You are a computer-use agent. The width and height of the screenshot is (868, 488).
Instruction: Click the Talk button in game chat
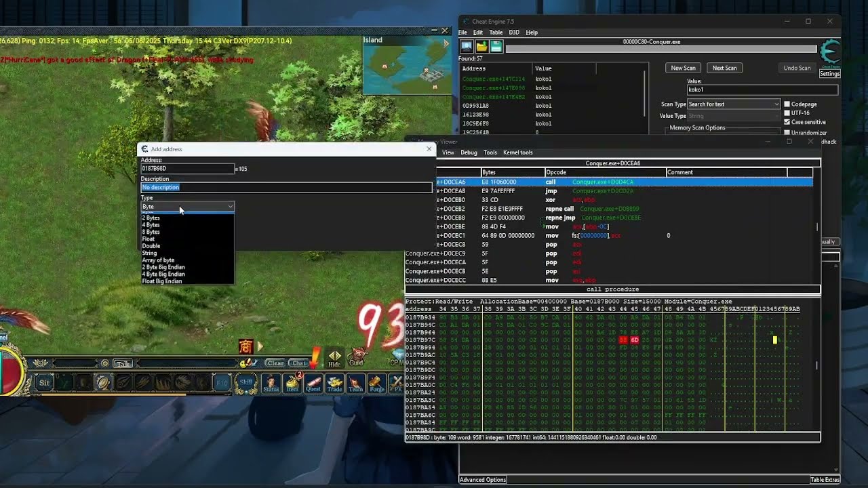pos(122,363)
